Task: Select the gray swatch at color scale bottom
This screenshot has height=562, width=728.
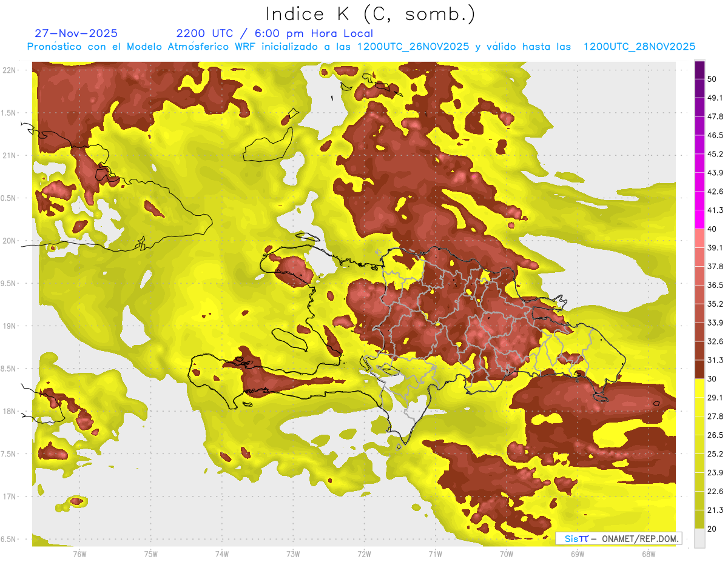Action: click(x=699, y=538)
